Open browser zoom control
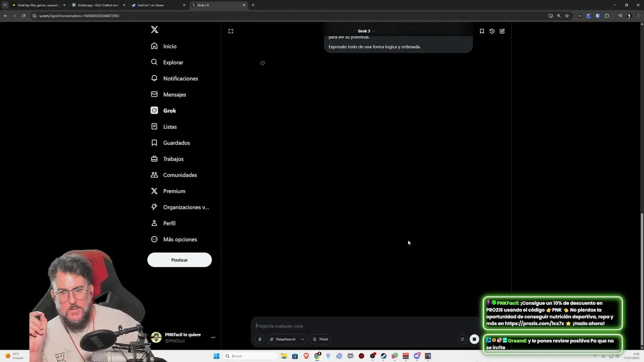644x362 pixels. point(558,16)
